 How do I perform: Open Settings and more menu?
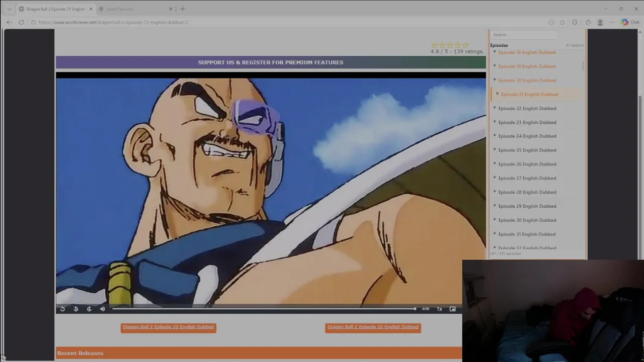[x=612, y=22]
